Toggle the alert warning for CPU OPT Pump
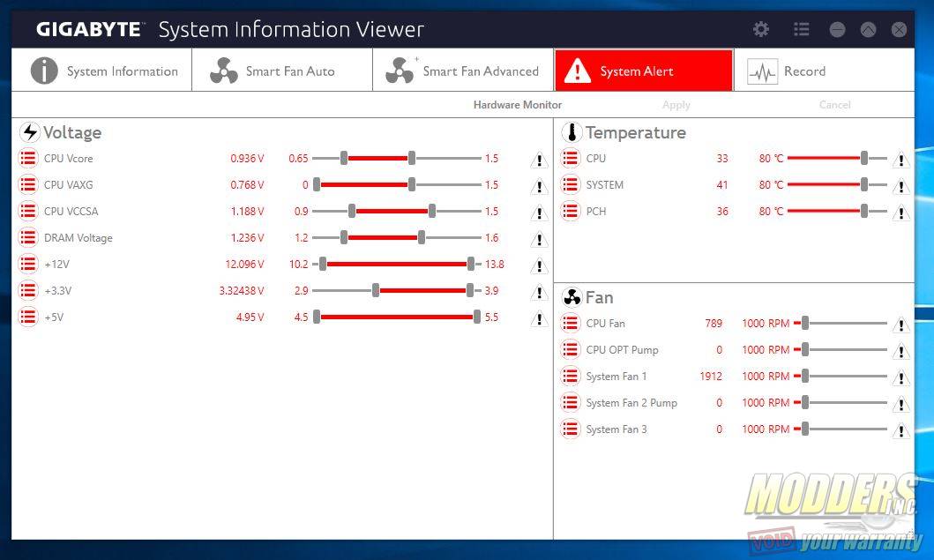Viewport: 934px width, 560px height. tap(901, 351)
